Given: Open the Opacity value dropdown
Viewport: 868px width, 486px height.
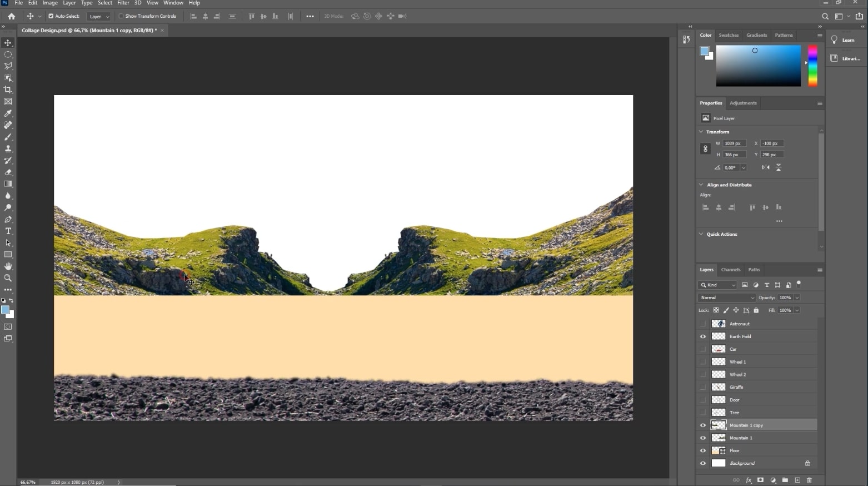Looking at the screenshot, I should click(x=797, y=297).
